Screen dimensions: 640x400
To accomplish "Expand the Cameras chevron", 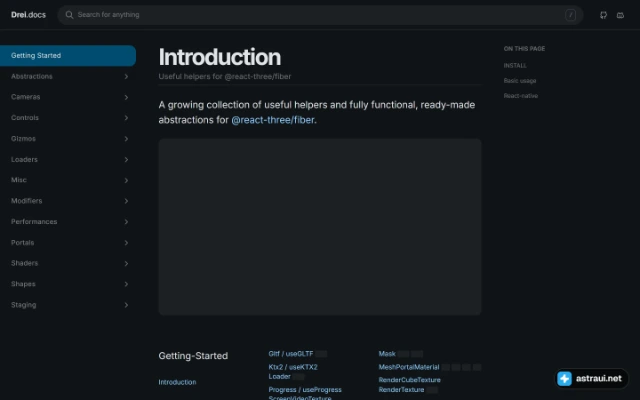I will [126, 97].
